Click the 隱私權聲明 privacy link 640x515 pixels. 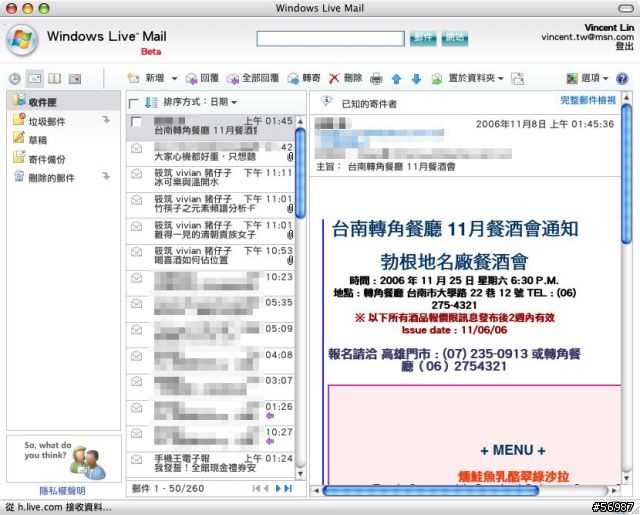(x=62, y=491)
